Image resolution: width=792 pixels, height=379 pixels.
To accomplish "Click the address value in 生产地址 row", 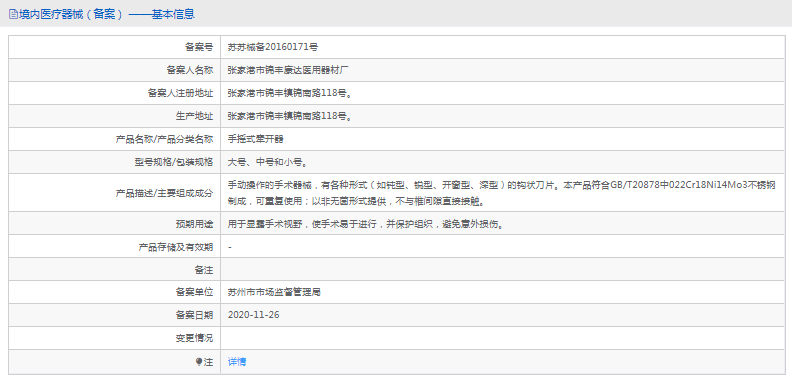I will coord(289,116).
